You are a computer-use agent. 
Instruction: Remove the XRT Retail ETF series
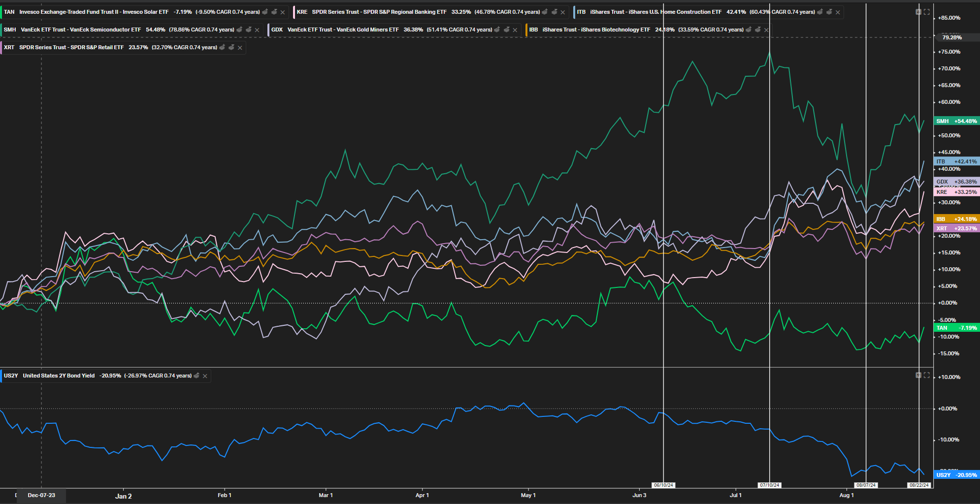(240, 48)
